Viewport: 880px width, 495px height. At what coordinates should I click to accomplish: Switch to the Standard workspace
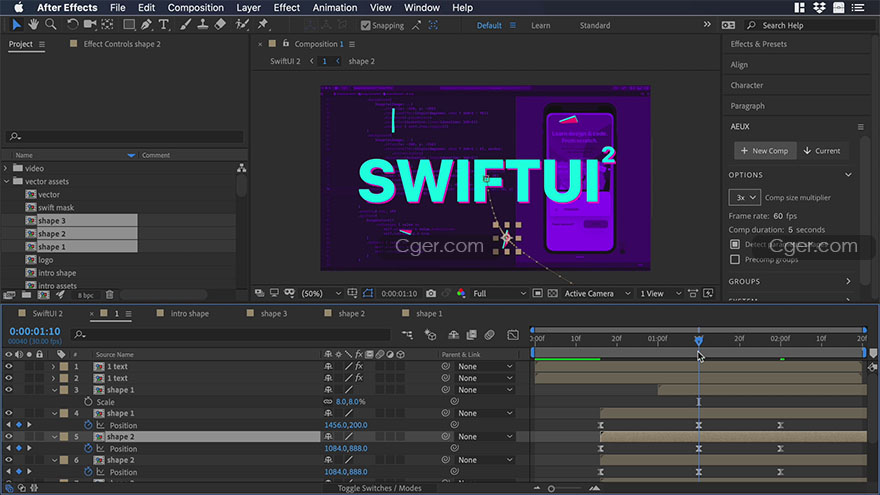595,25
